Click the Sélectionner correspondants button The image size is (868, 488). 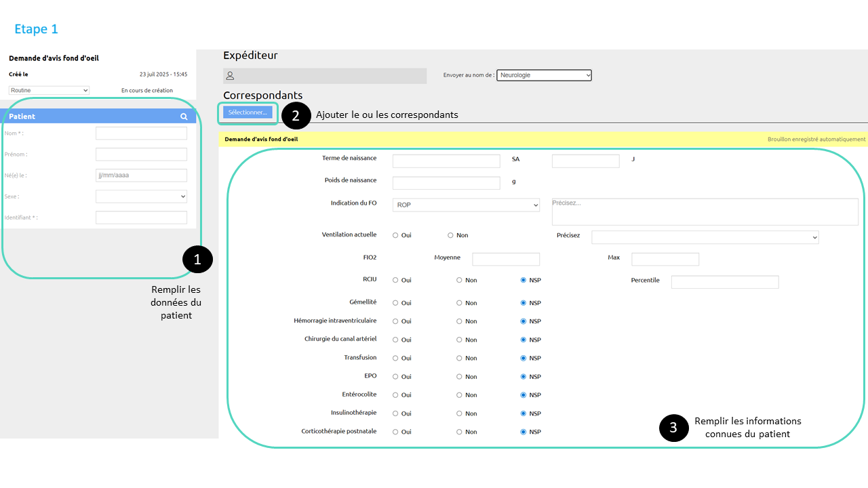[x=248, y=113]
